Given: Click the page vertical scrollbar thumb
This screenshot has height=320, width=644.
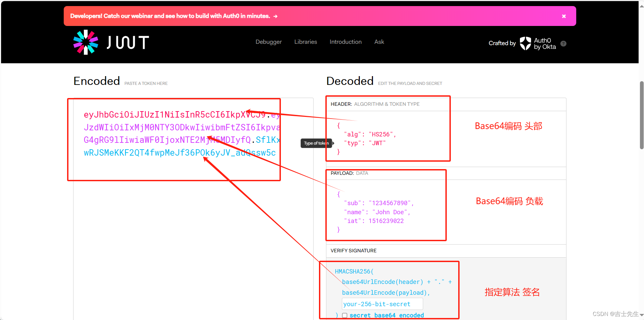Looking at the screenshot, I should tap(641, 115).
